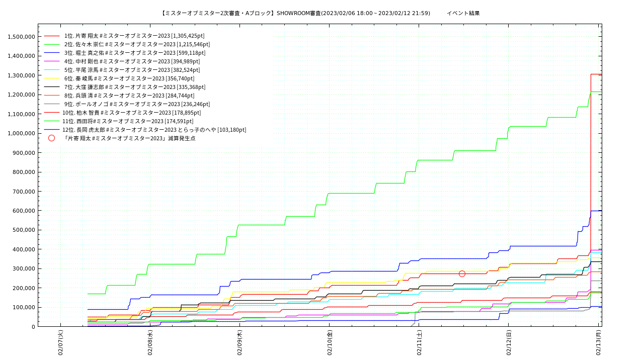The width and height of the screenshot is (644, 362).
Task: Click the 3位 blue legend line swatch
Action: point(52,53)
